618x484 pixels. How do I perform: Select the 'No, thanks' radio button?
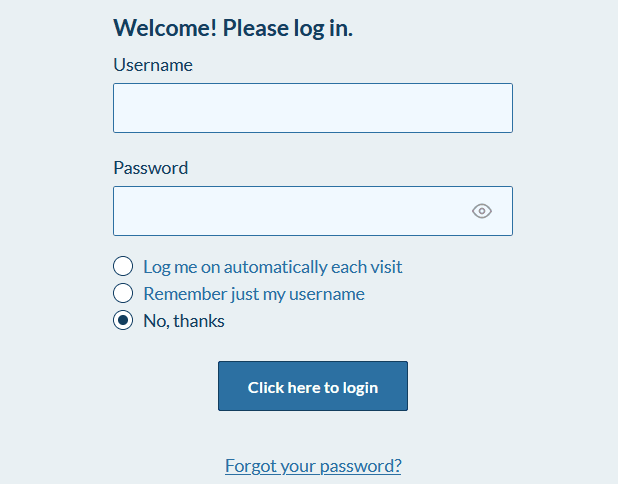tap(123, 321)
